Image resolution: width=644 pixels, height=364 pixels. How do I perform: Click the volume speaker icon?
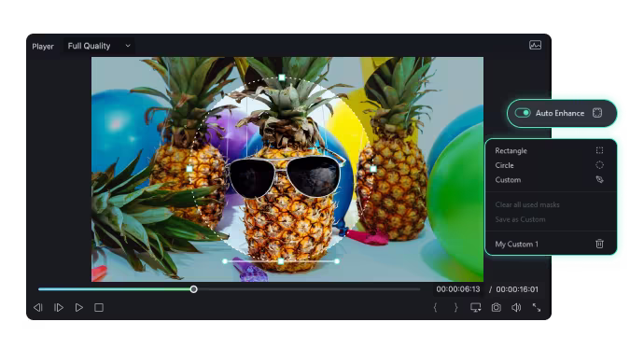point(516,307)
